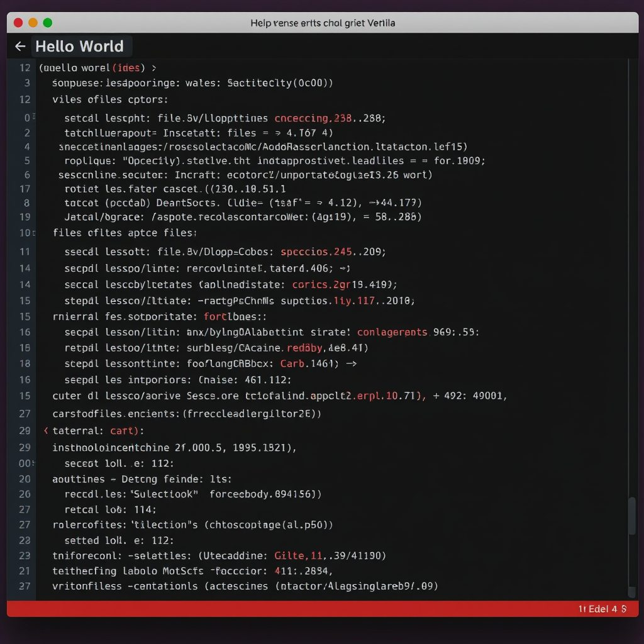Click the red 'Gilte,11' text near the bottom
The height and width of the screenshot is (644, 644).
pyautogui.click(x=298, y=556)
